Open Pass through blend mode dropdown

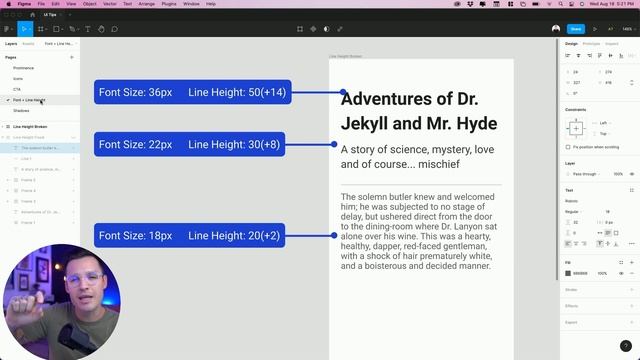pos(587,174)
